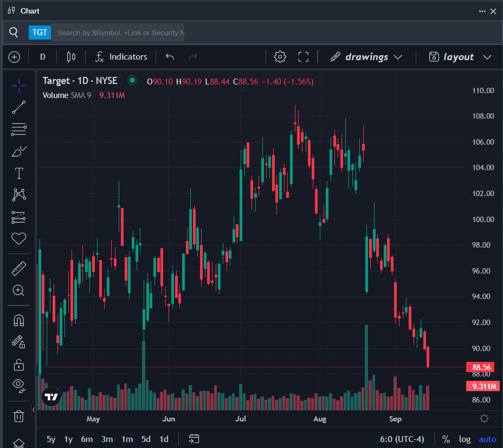Viewport: 503px width, 448px height.
Task: Click the trash icon to remove drawings
Action: click(19, 416)
